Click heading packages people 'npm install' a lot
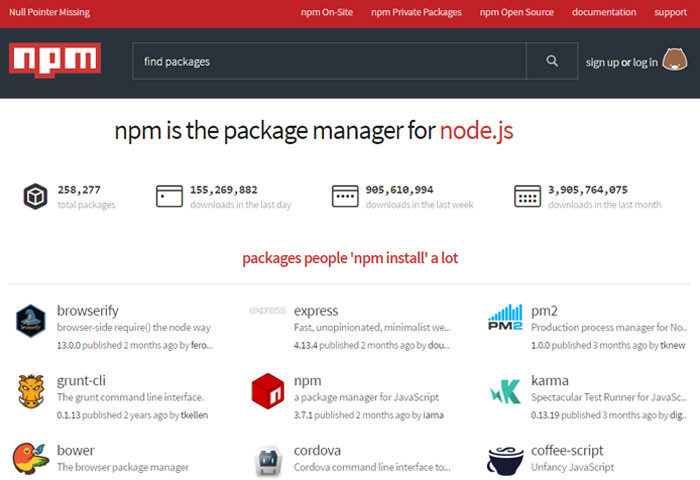The image size is (700, 480). click(350, 258)
